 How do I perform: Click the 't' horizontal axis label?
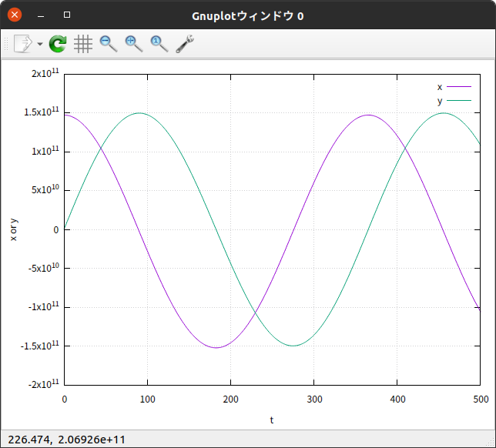[x=271, y=420]
